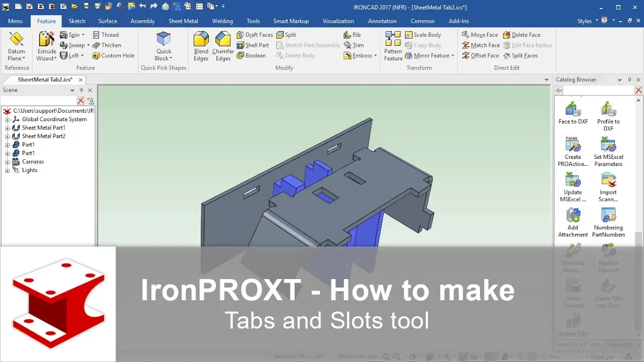This screenshot has width=644, height=362.
Task: Open the Extrude Wizard tool
Action: (47, 46)
